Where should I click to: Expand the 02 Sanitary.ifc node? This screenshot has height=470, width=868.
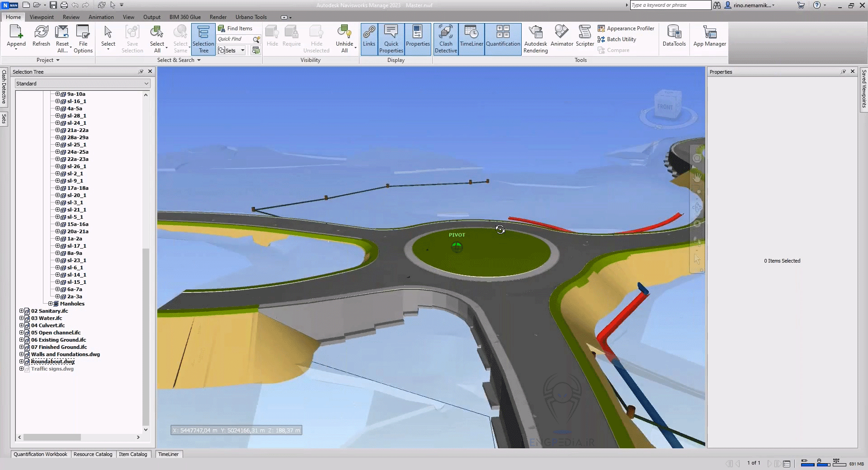[21, 311]
